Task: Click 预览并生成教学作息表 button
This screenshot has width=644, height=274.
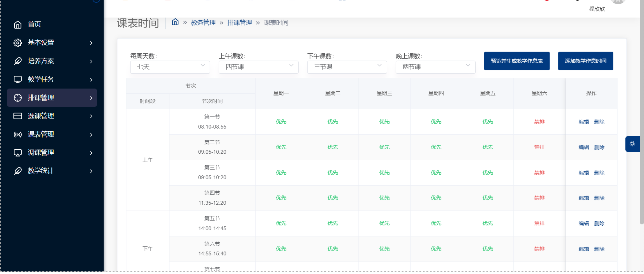Action: 517,61
